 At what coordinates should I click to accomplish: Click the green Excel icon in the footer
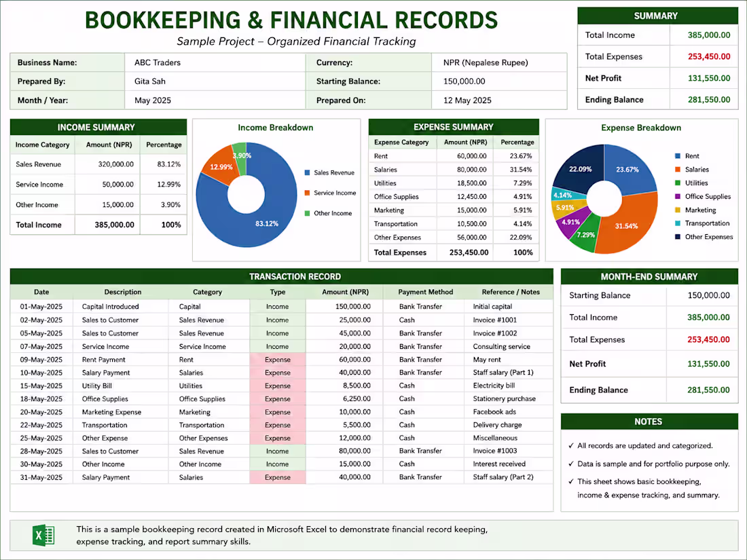click(43, 536)
